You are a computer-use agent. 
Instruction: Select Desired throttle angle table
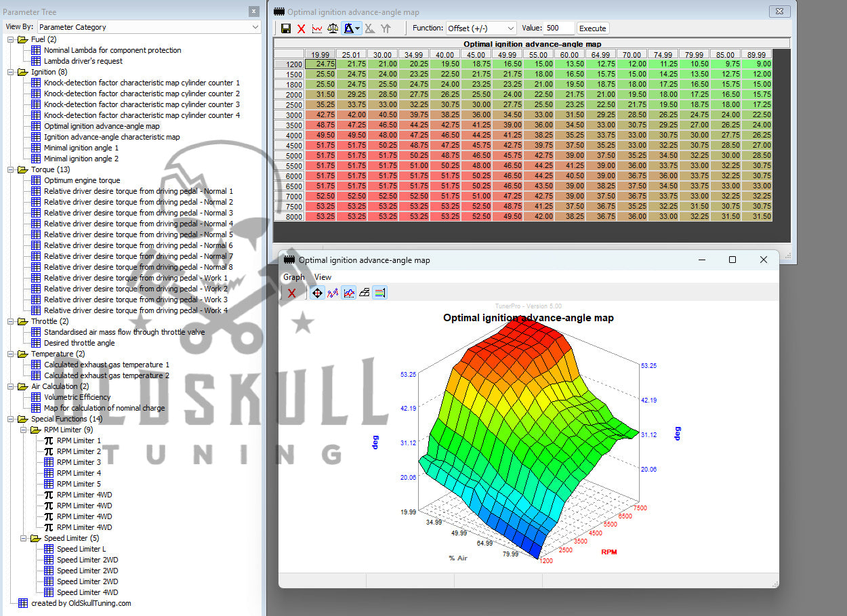point(79,343)
